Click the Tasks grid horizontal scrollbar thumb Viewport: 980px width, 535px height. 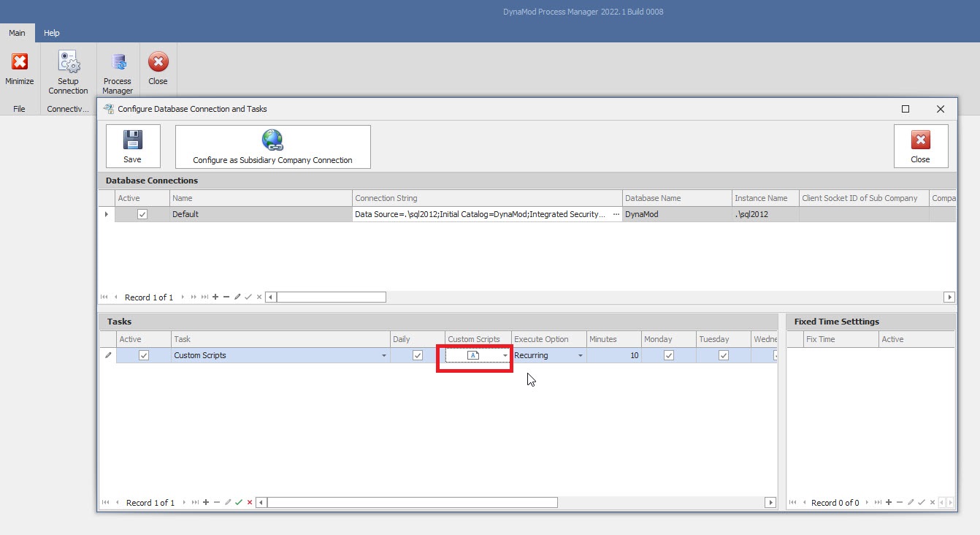[413, 503]
